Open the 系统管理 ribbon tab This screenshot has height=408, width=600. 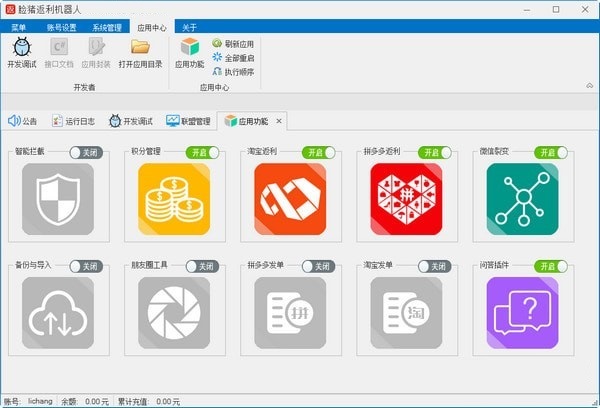click(x=107, y=27)
